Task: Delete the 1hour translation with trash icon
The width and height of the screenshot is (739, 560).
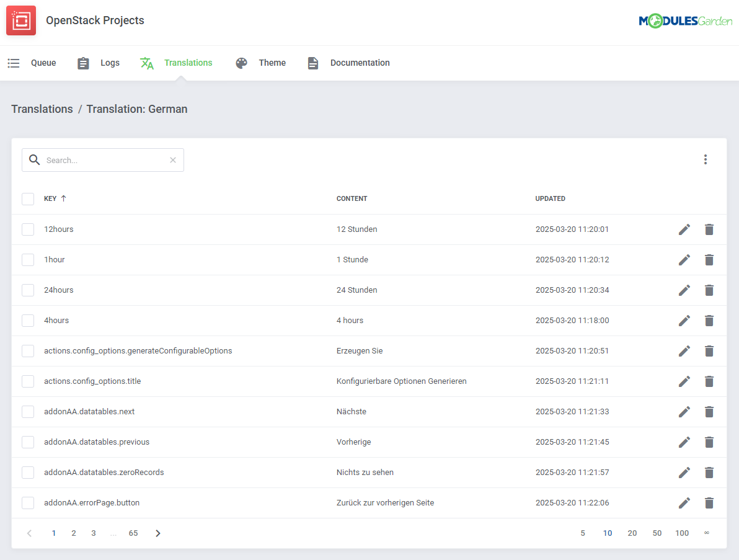Action: pos(709,259)
